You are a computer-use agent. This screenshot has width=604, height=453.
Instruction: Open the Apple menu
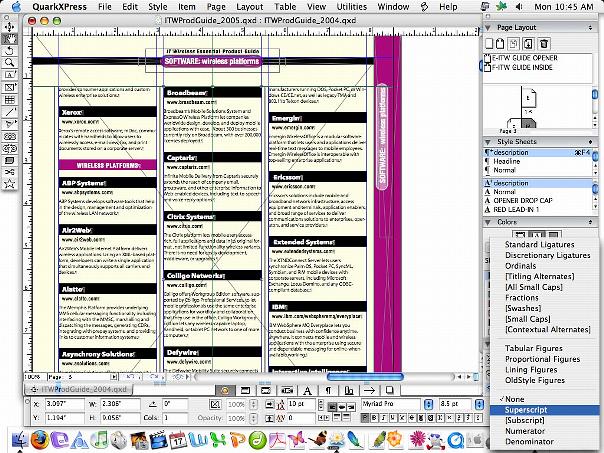(16, 7)
